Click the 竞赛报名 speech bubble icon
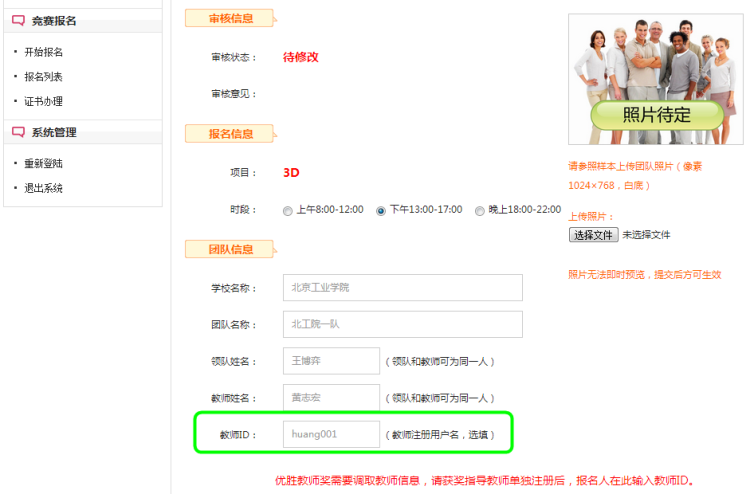Screen dimensions: 750x494 coord(18,21)
